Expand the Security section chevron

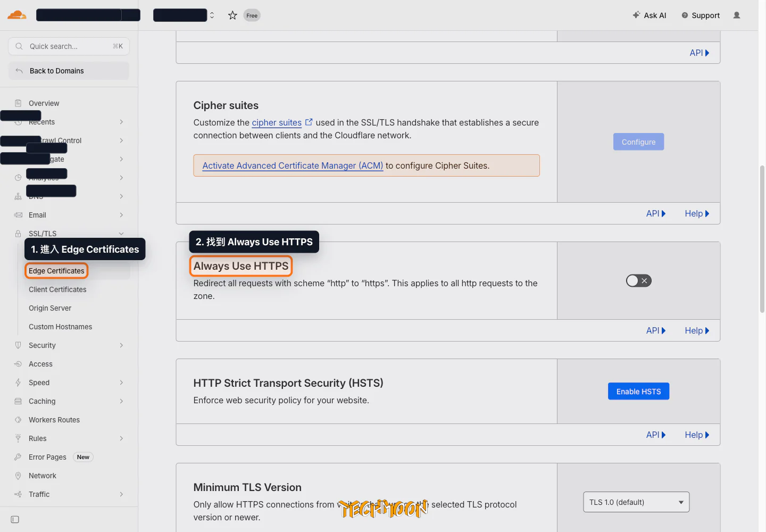click(121, 345)
